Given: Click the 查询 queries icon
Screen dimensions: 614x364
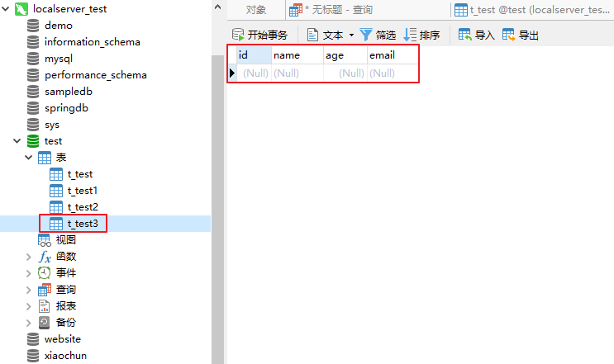Looking at the screenshot, I should tap(45, 290).
